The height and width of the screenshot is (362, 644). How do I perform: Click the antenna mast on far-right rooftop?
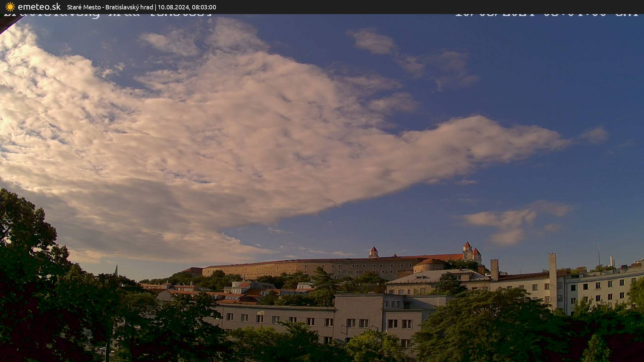pos(599,255)
